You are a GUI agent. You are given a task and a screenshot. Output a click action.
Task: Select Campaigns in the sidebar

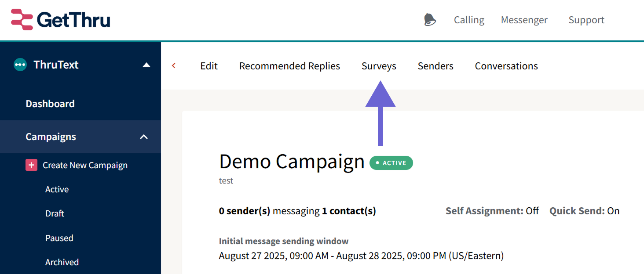tap(51, 137)
